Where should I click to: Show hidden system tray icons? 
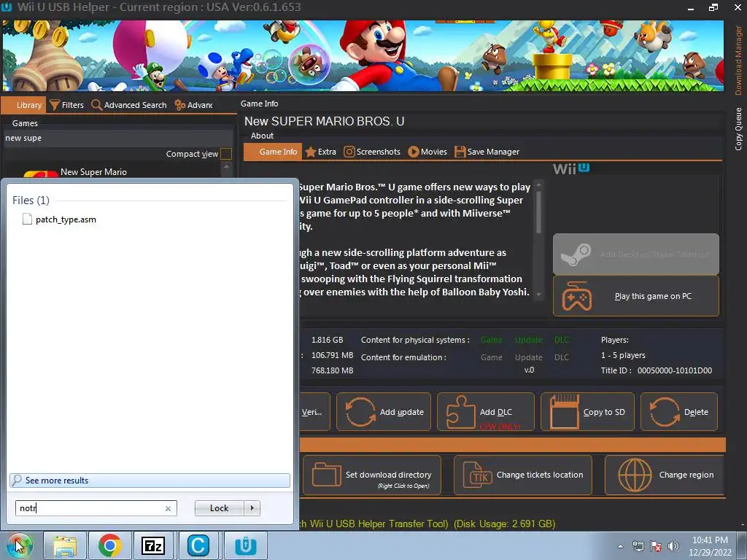tap(620, 547)
